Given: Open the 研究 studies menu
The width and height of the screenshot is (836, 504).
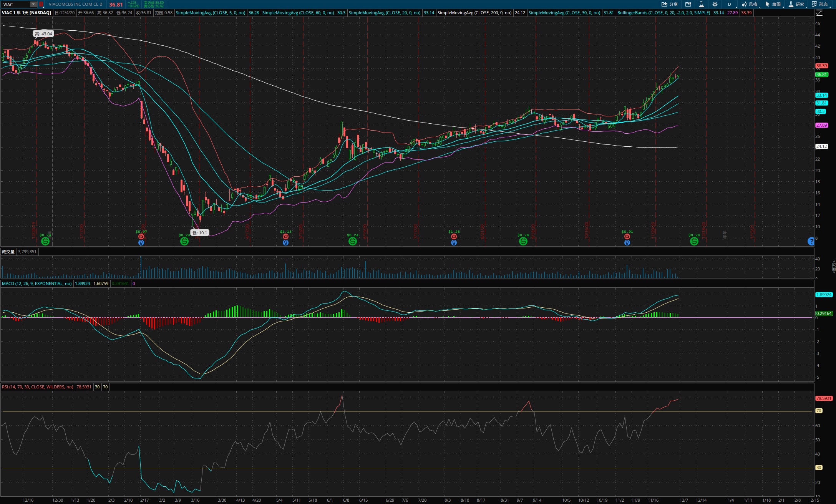Looking at the screenshot, I should click(x=796, y=4).
